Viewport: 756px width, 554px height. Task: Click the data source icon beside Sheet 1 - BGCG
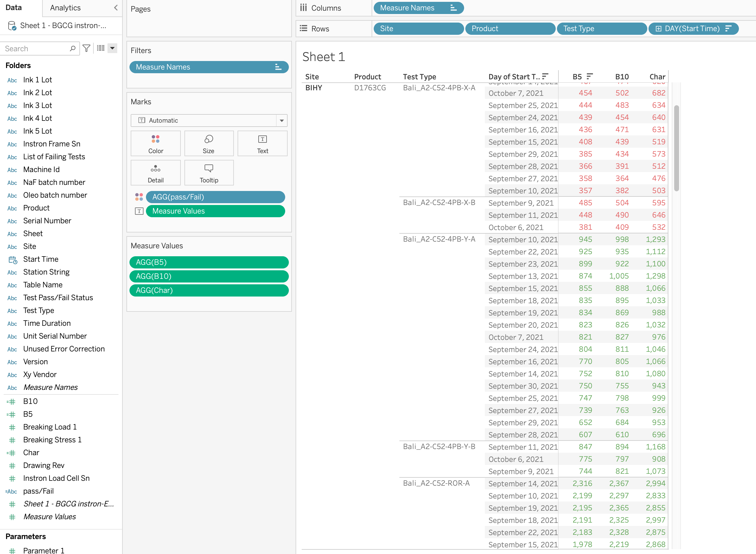click(x=12, y=26)
